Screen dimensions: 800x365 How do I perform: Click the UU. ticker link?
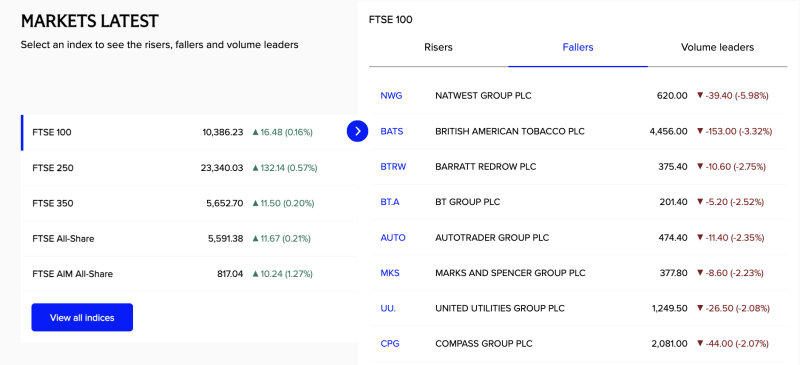(388, 308)
